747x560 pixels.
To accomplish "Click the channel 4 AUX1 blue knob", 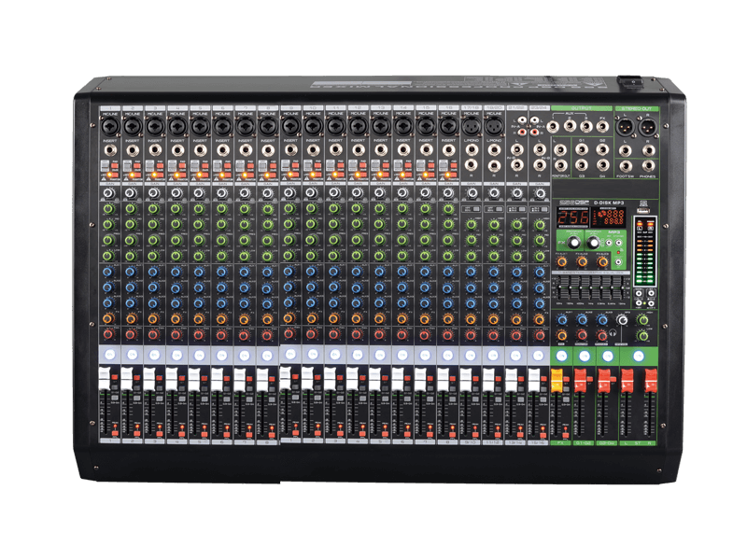I will [x=176, y=272].
